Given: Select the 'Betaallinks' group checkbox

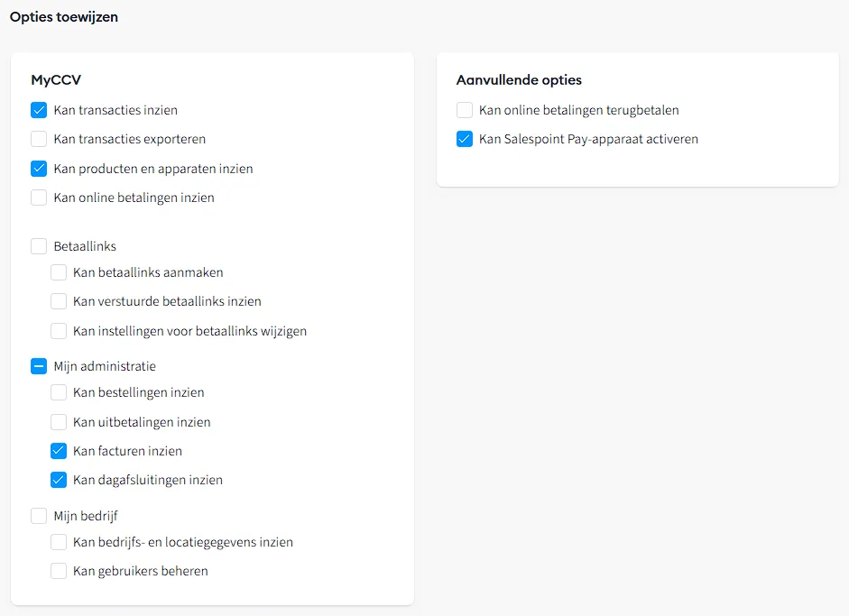Looking at the screenshot, I should (39, 246).
